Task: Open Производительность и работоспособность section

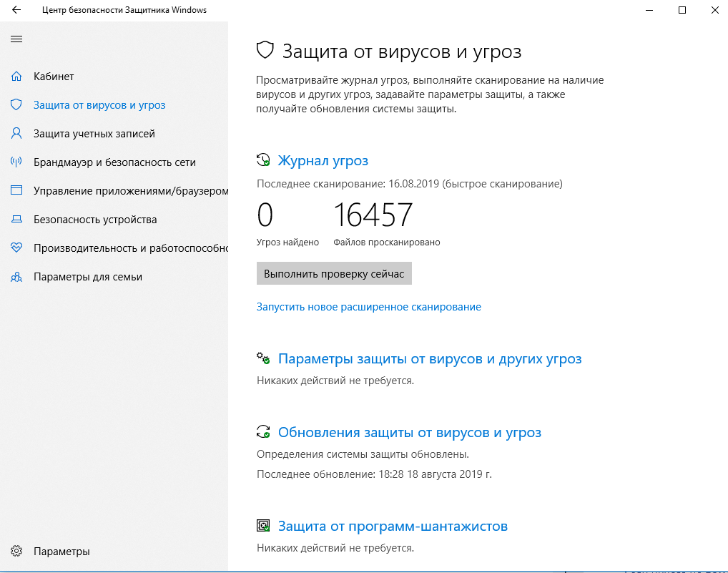Action: pyautogui.click(x=131, y=248)
